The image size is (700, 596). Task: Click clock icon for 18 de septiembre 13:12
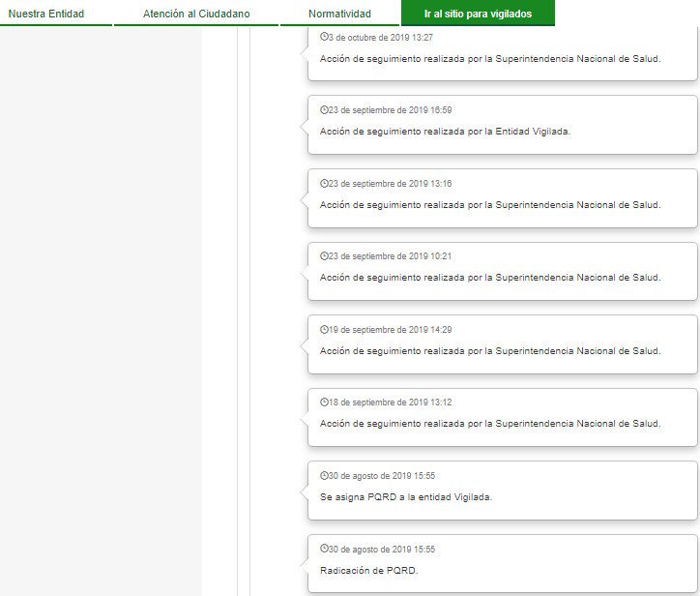tap(324, 402)
